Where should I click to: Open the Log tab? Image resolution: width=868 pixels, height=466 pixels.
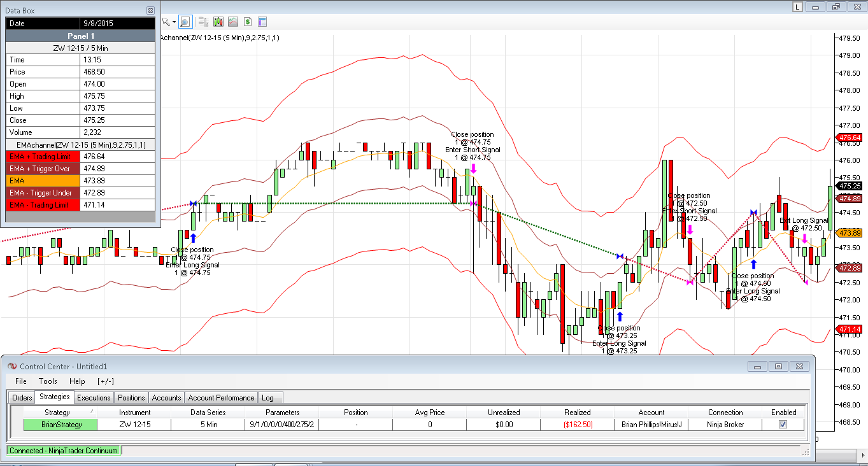click(270, 398)
